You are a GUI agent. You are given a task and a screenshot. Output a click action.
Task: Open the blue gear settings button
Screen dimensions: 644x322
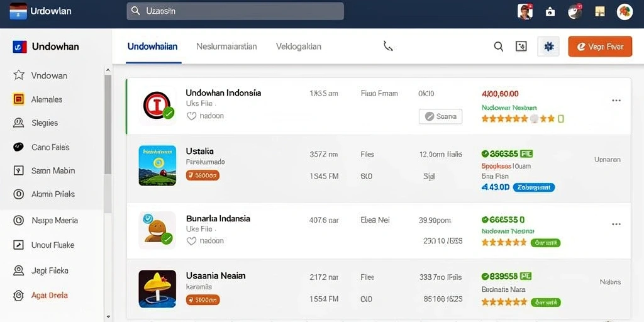[x=548, y=47]
